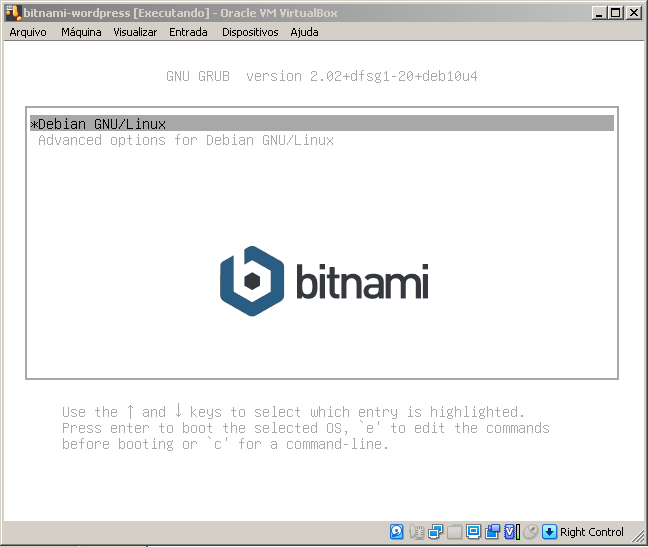Image resolution: width=648 pixels, height=547 pixels.
Task: Select Advanced options for Debian GNU/Linux
Action: [186, 140]
